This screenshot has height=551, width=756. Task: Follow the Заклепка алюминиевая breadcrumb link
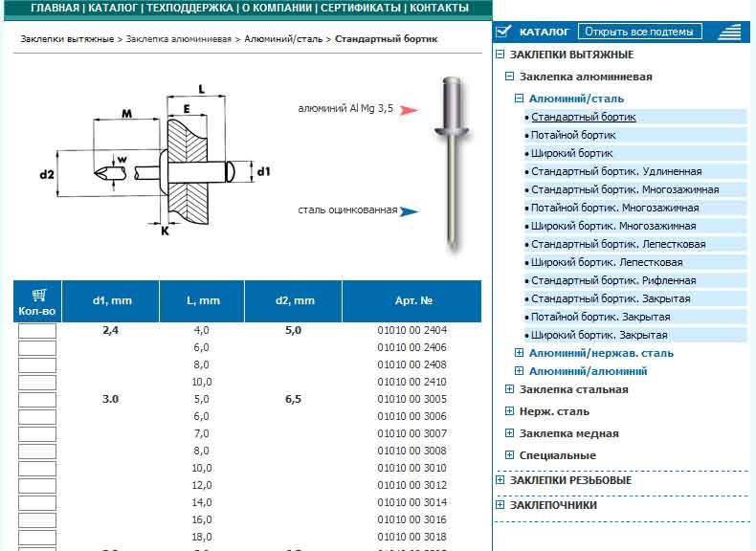tap(178, 39)
